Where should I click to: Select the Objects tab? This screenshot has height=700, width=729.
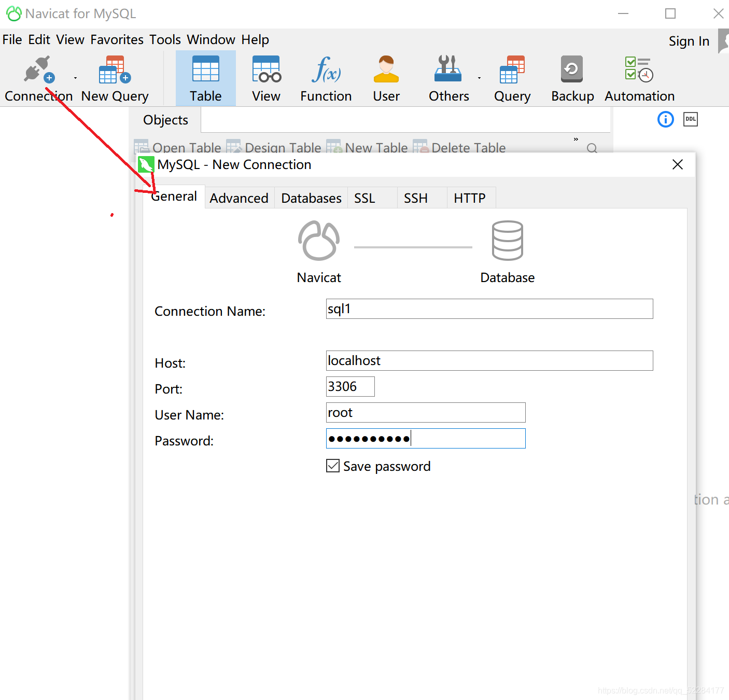click(x=165, y=120)
